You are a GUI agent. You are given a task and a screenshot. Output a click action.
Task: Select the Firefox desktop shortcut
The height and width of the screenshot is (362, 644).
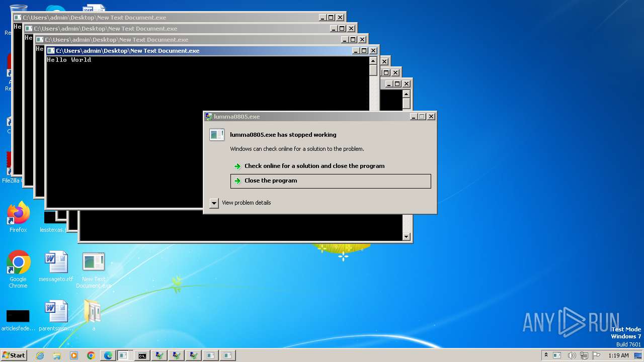coord(18,217)
